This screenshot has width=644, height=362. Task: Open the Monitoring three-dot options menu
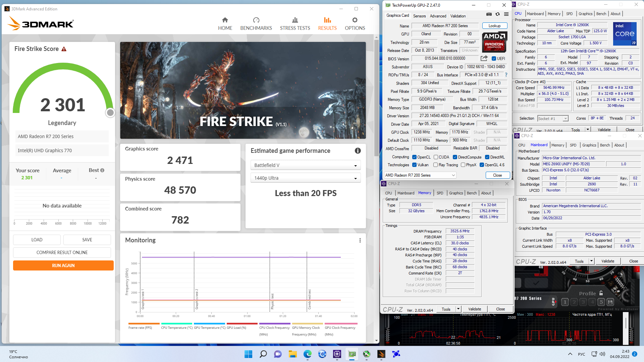point(360,240)
